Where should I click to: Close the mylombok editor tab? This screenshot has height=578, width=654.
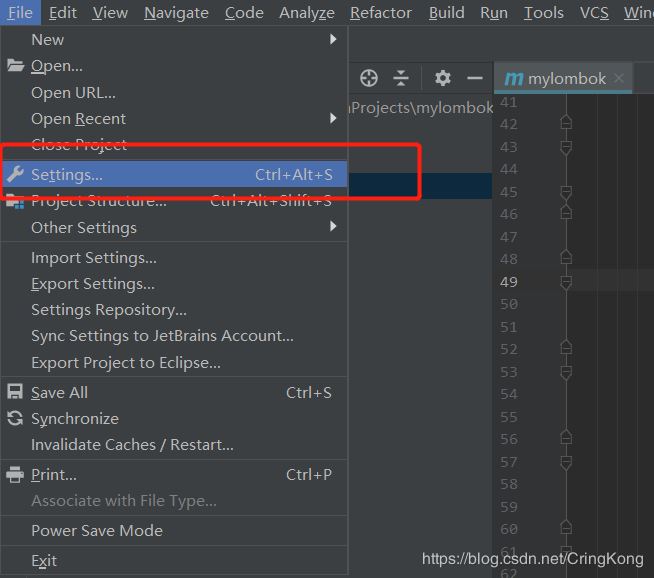(619, 78)
